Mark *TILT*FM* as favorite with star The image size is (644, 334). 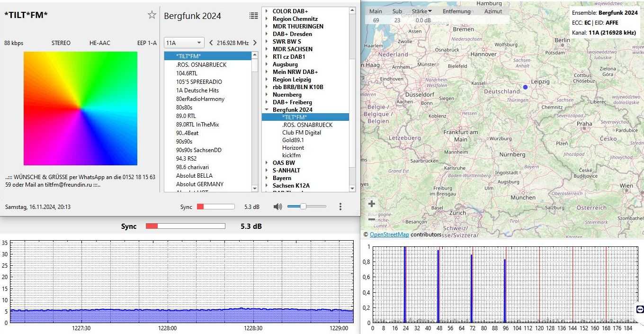152,15
